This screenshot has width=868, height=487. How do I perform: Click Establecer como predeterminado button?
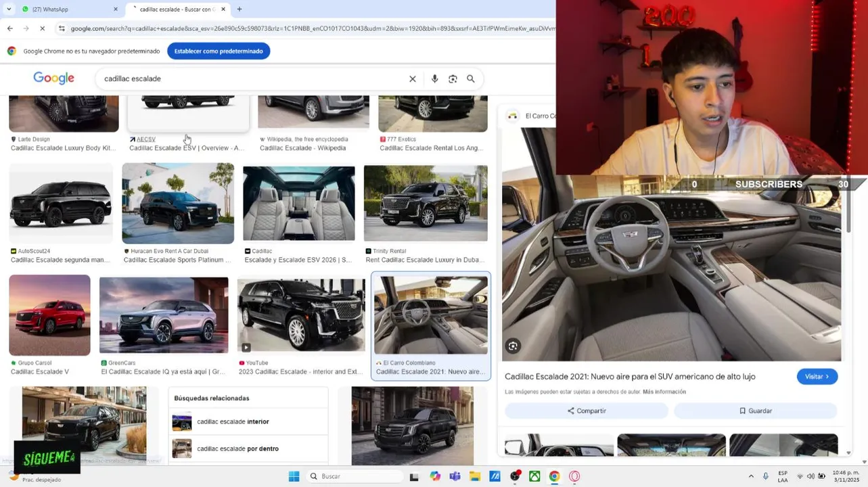[219, 51]
